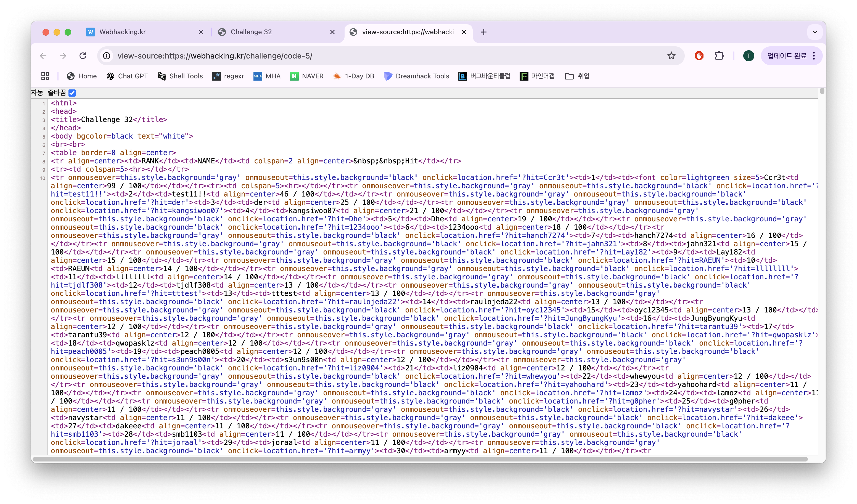This screenshot has width=857, height=504.
Task: Open the 취업 bookmark folder
Action: point(577,76)
